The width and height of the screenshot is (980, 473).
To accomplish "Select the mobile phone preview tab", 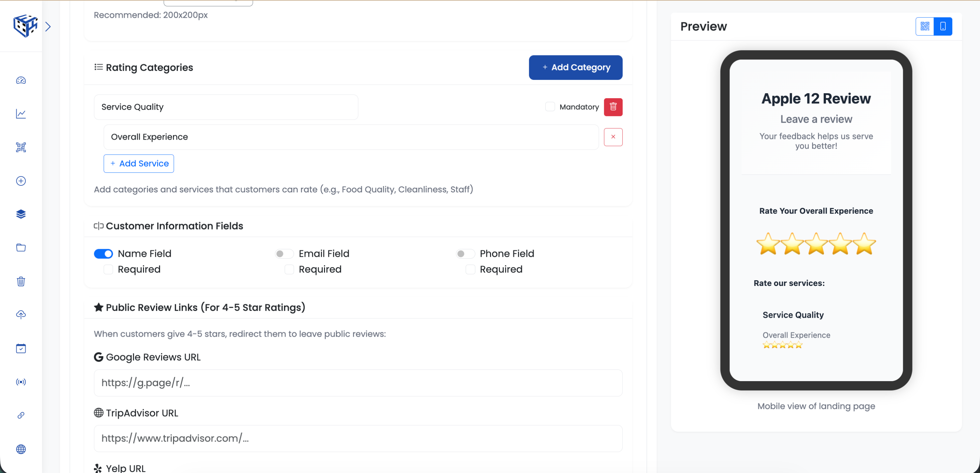I will 943,26.
